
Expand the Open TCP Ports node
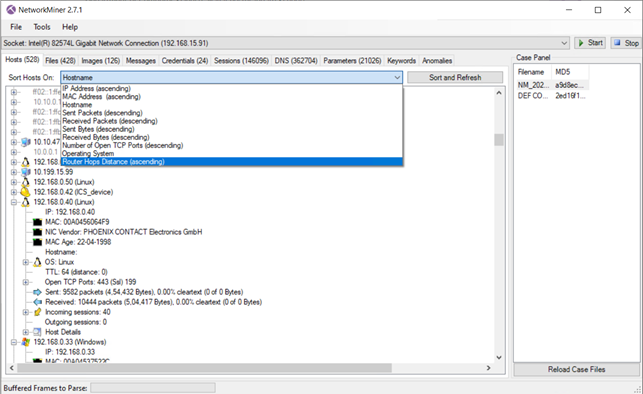point(25,282)
